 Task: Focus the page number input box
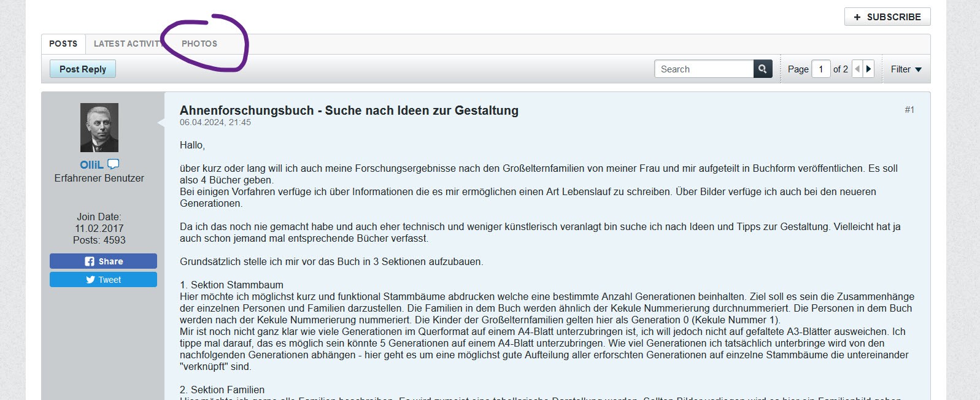pos(820,69)
